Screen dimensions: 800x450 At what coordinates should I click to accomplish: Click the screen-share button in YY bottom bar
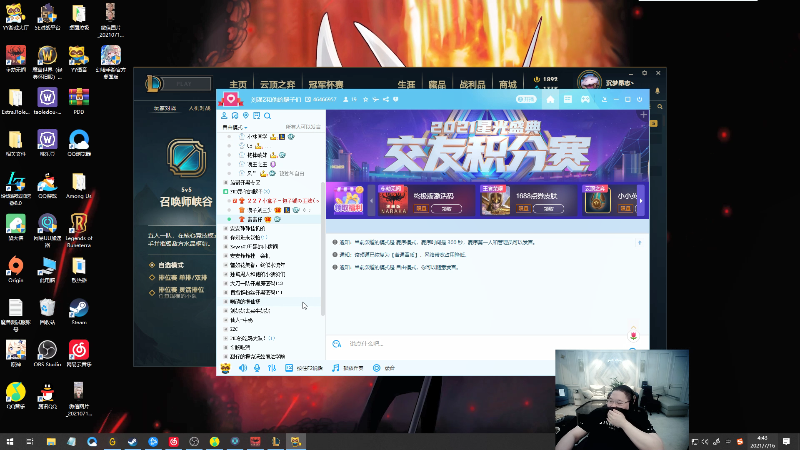304,368
